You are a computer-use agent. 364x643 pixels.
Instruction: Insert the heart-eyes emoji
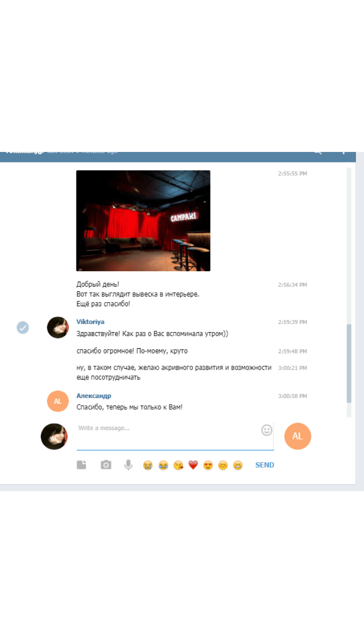point(208,465)
